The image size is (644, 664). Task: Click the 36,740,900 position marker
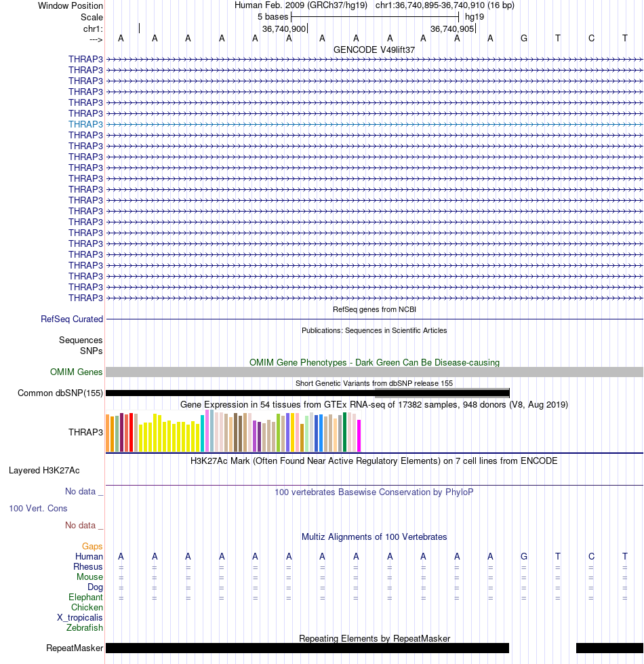[284, 28]
